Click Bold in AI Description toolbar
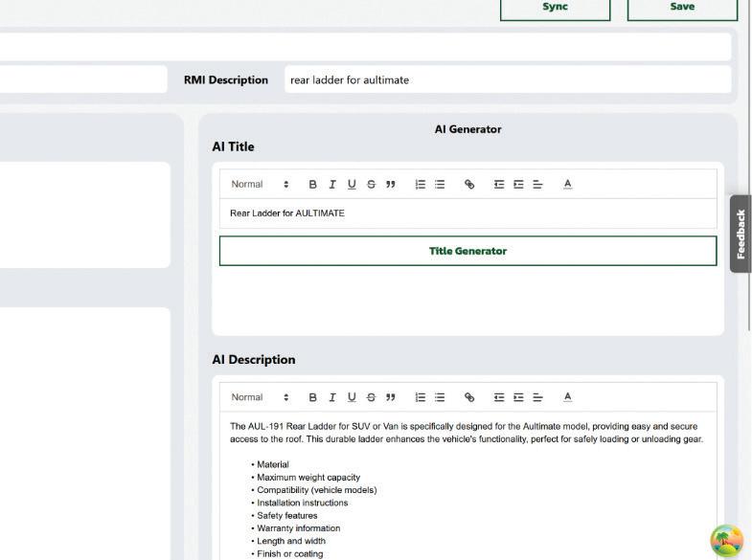752x560 pixels. click(x=312, y=397)
